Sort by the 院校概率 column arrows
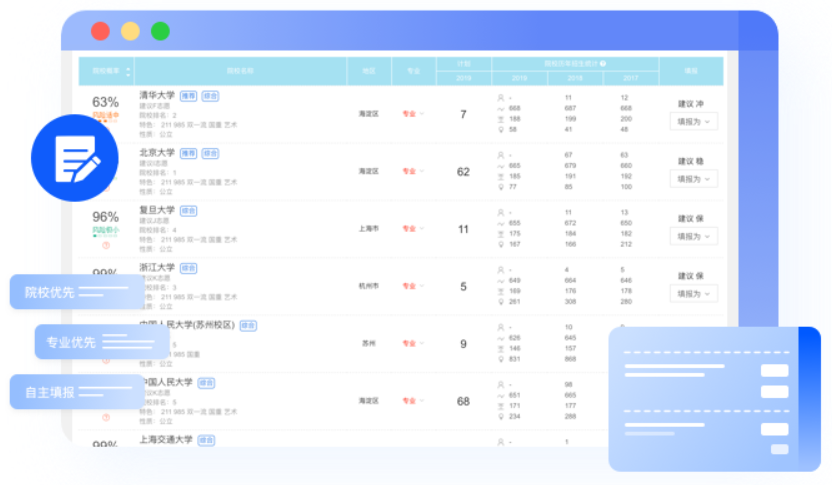This screenshot has height=485, width=832. pos(128,71)
